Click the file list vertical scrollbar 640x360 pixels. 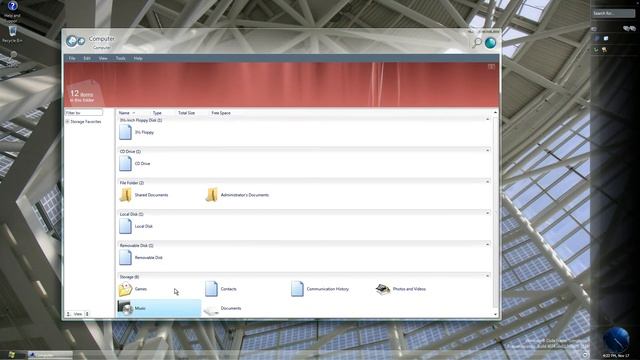496,212
